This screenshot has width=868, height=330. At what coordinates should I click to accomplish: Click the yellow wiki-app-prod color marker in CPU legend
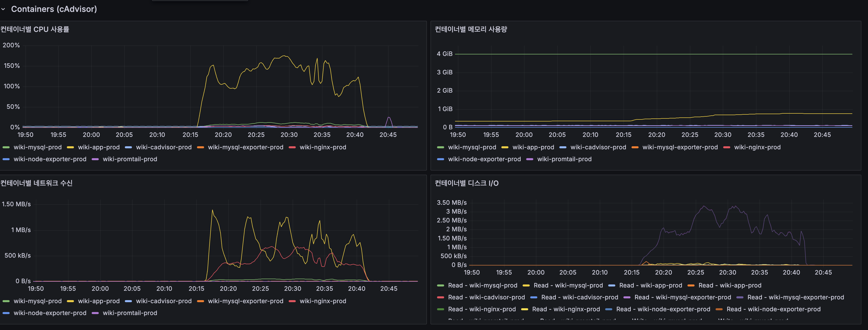(70, 147)
